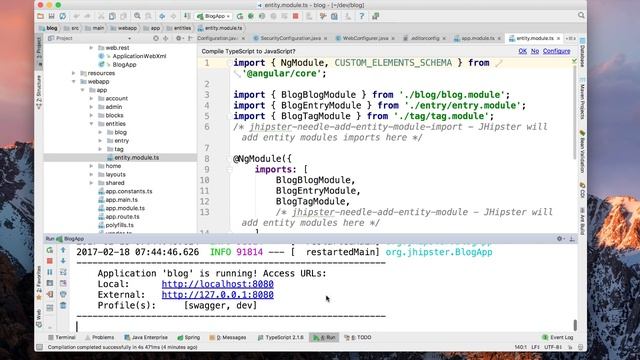Collapse the entities folder
Viewport: 640px width, 360px height.
[x=91, y=124]
